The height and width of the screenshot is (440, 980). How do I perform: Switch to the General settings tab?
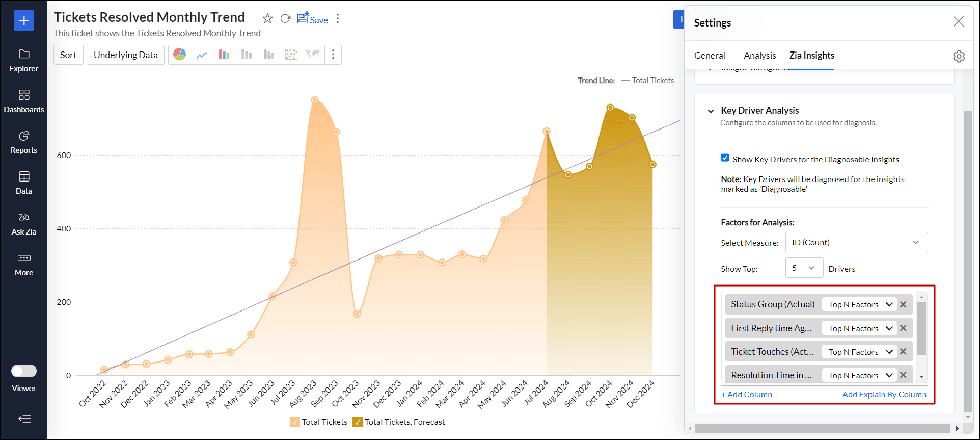709,56
